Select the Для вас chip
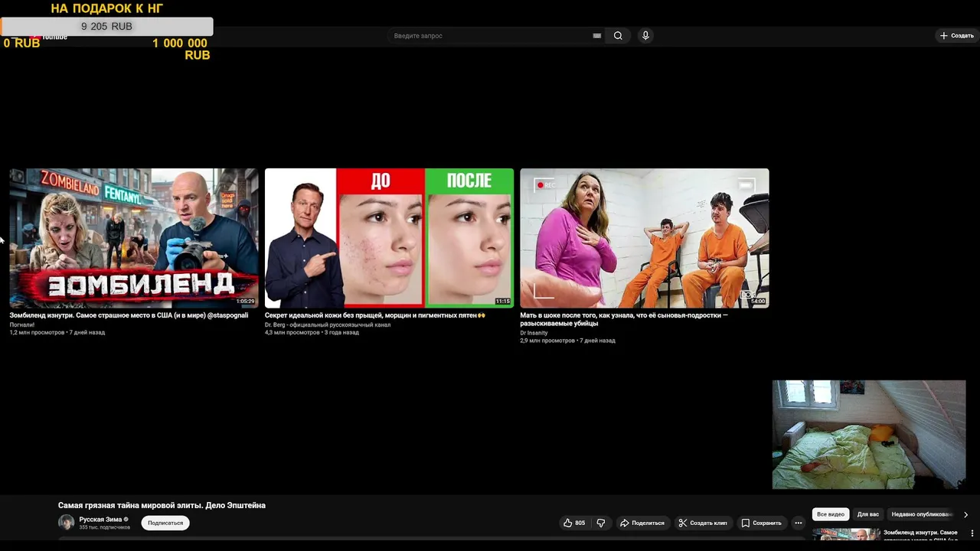 click(x=868, y=514)
